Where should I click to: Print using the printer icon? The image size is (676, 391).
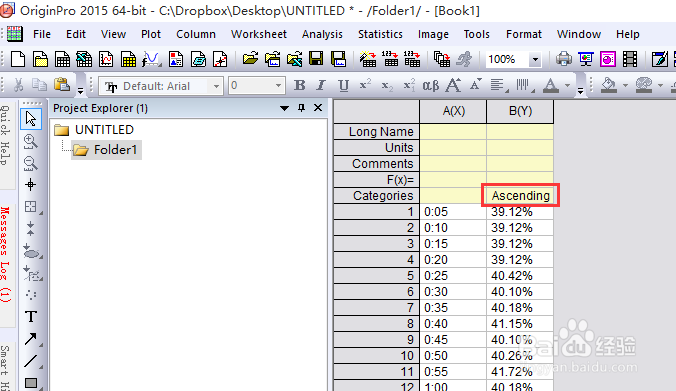(x=563, y=59)
